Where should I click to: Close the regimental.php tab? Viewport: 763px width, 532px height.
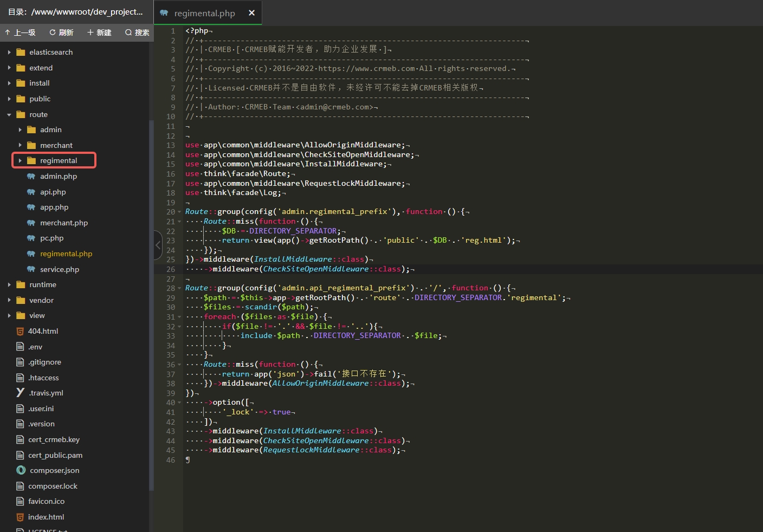pos(251,13)
